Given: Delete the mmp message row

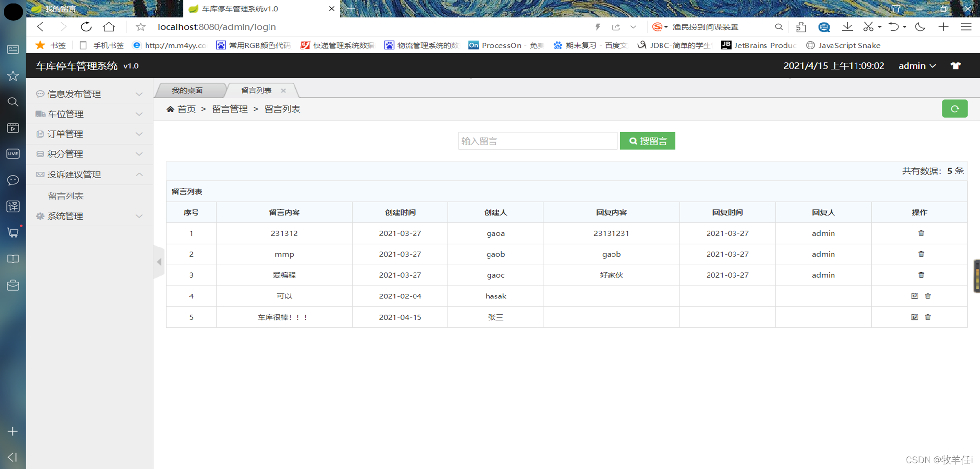Looking at the screenshot, I should tap(921, 254).
